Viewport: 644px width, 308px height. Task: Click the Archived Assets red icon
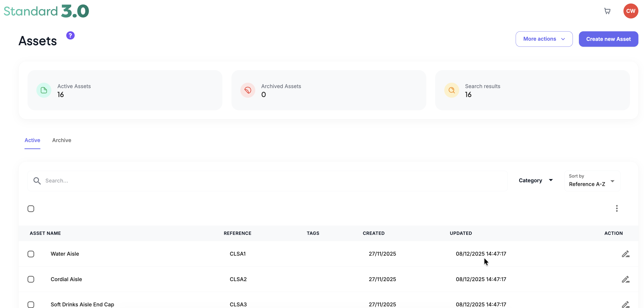[x=248, y=90]
